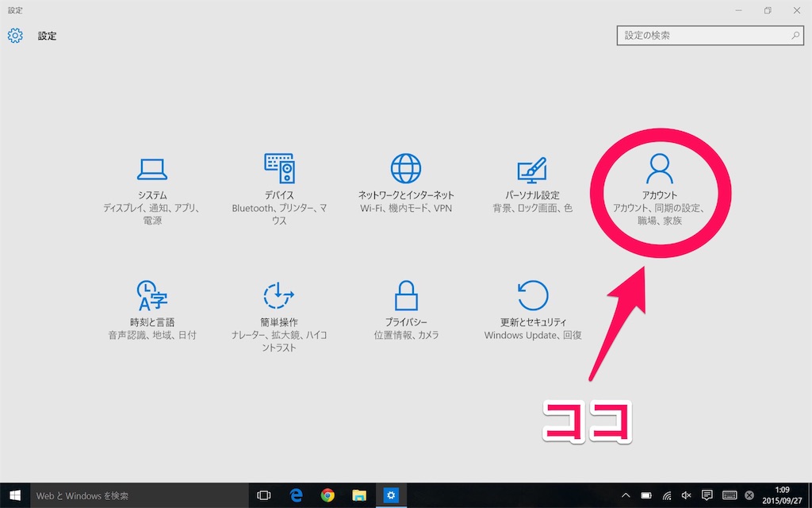Close the 設定 window
The width and height of the screenshot is (812, 508).
[797, 10]
